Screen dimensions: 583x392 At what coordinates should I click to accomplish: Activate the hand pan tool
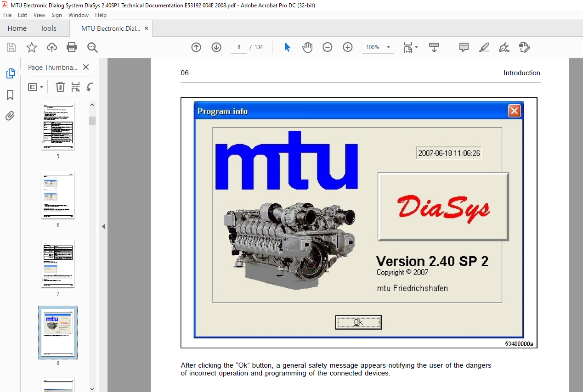307,47
